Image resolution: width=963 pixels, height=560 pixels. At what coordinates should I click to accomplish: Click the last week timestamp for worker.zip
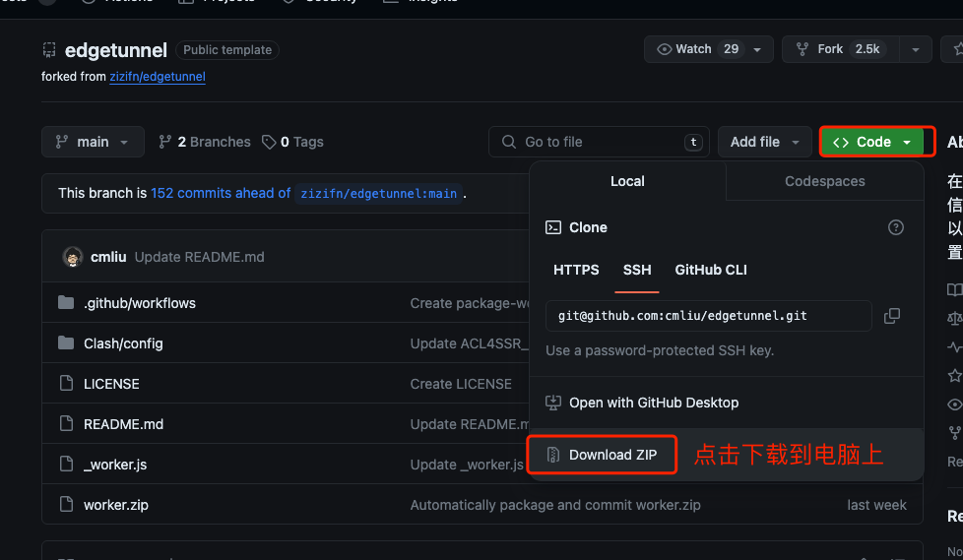(x=876, y=505)
